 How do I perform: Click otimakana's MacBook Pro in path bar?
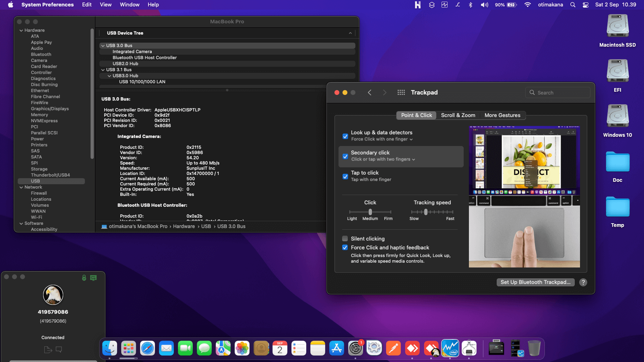point(138,226)
